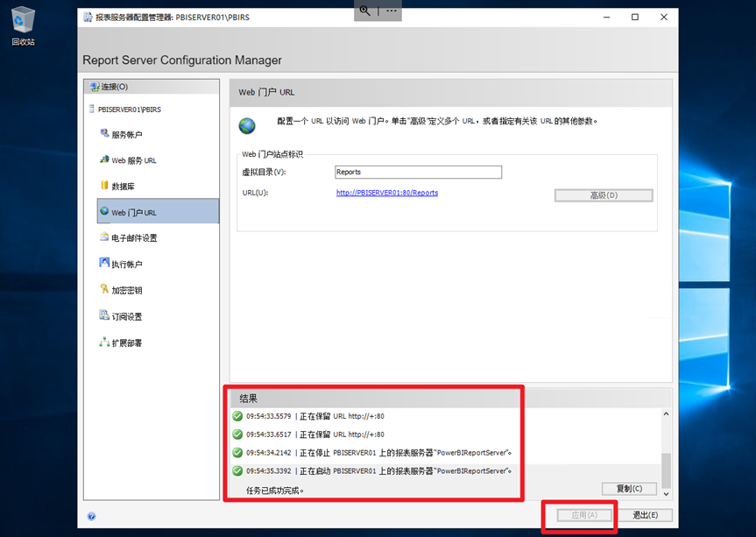The height and width of the screenshot is (537, 756).
Task: Click the 退出(E) exit button
Action: click(646, 515)
